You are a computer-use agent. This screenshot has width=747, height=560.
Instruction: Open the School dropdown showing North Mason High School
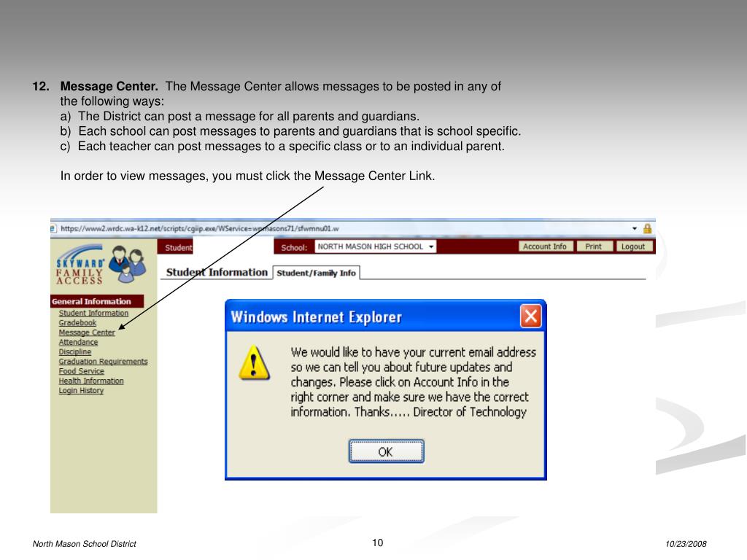[x=376, y=246]
